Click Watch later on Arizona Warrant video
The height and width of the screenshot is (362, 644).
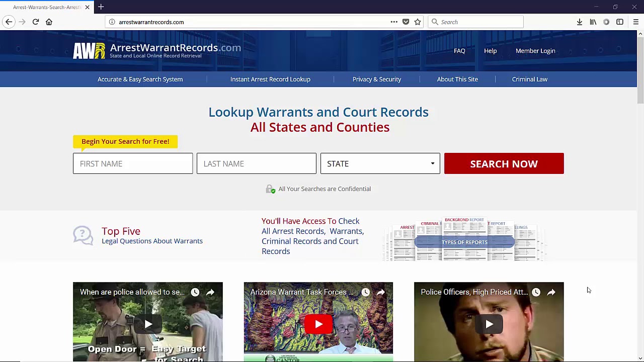366,292
